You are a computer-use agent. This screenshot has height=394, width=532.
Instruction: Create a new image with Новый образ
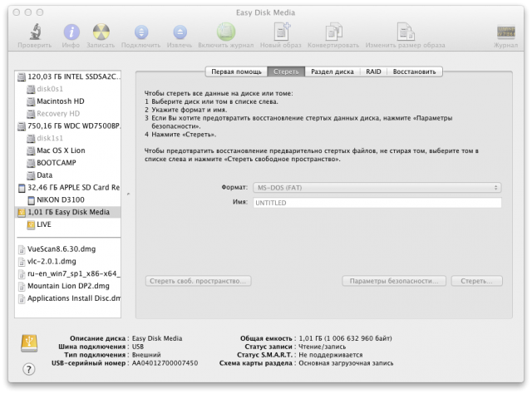(x=274, y=32)
